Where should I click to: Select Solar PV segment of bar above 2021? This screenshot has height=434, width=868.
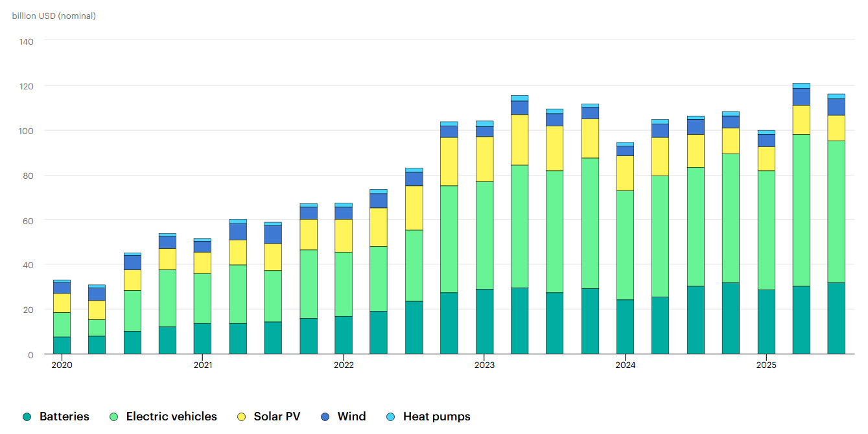pyautogui.click(x=202, y=262)
